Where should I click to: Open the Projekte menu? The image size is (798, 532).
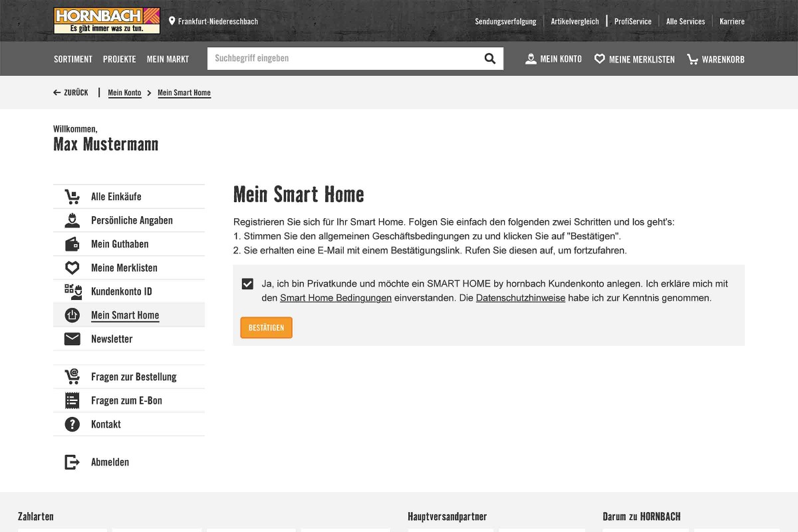[120, 59]
